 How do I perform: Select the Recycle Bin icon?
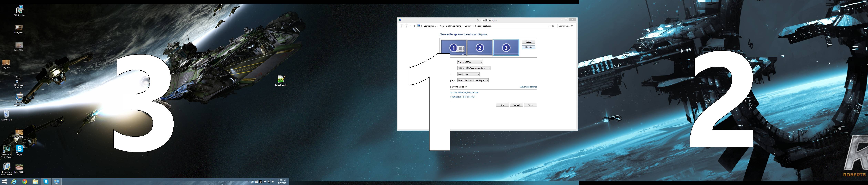pos(6,115)
